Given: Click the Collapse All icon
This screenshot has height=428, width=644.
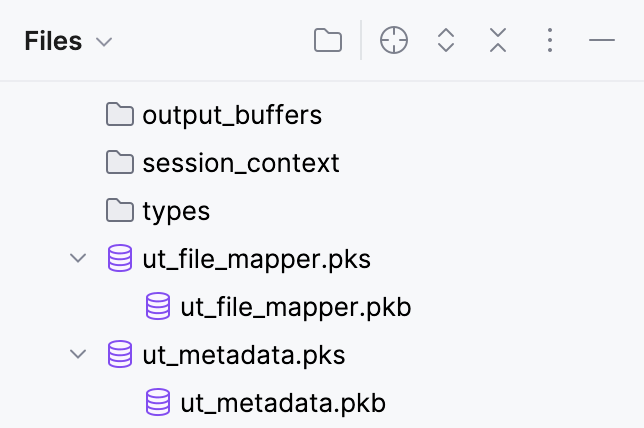Looking at the screenshot, I should [x=498, y=41].
